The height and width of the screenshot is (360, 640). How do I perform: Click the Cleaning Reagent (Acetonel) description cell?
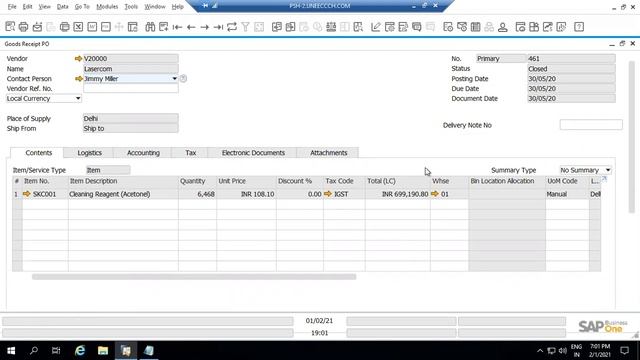(x=123, y=194)
